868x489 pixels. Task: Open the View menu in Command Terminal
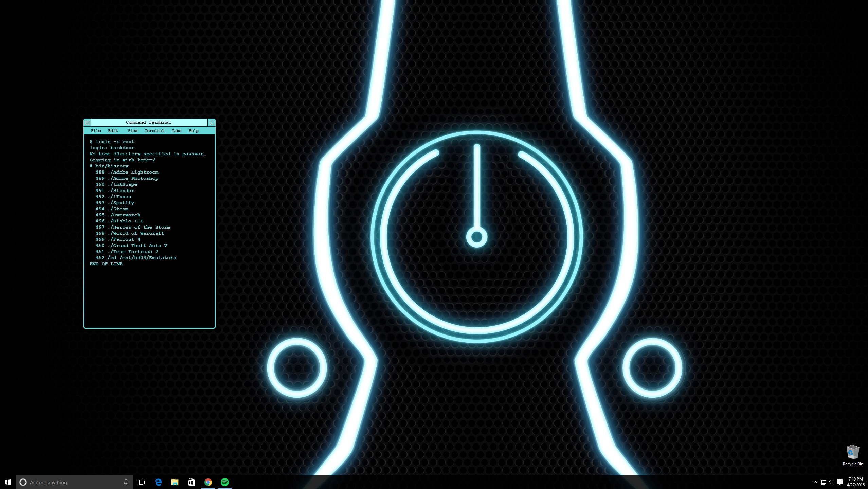(x=132, y=131)
